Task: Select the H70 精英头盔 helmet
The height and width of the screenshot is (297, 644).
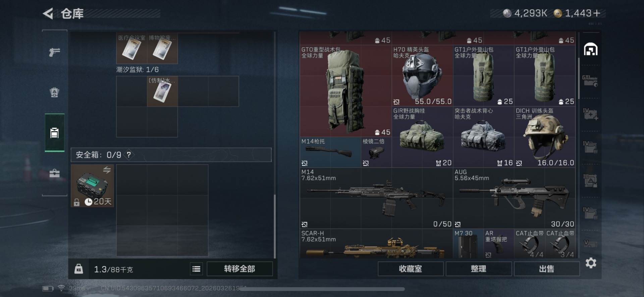Action: click(422, 76)
